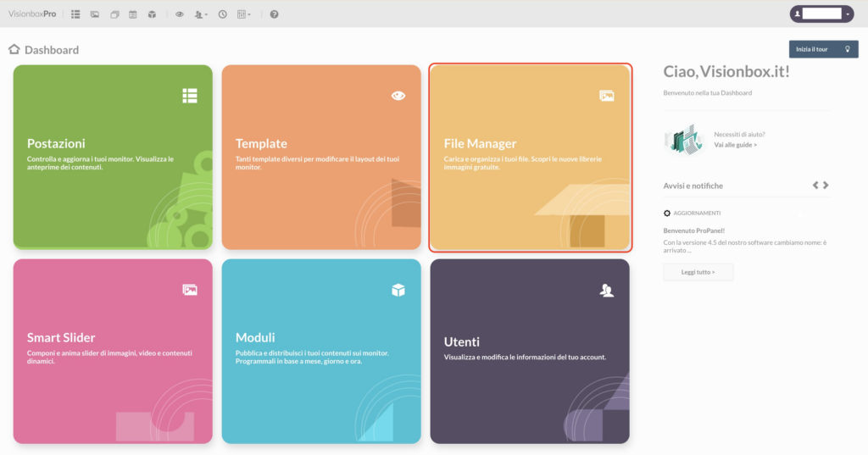Go to next notification with right arrow
The height and width of the screenshot is (455, 868).
coord(826,185)
